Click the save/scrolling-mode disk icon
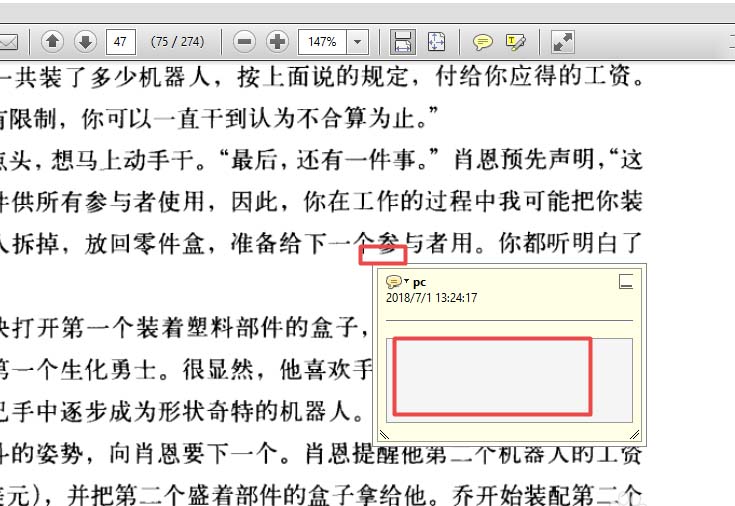The height and width of the screenshot is (506, 735). coord(402,42)
